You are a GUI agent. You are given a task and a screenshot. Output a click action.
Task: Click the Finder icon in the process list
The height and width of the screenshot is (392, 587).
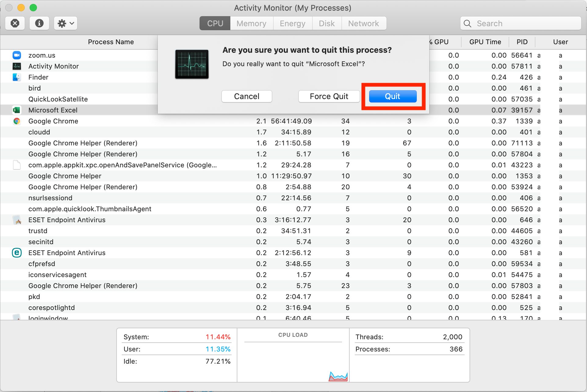tap(16, 77)
